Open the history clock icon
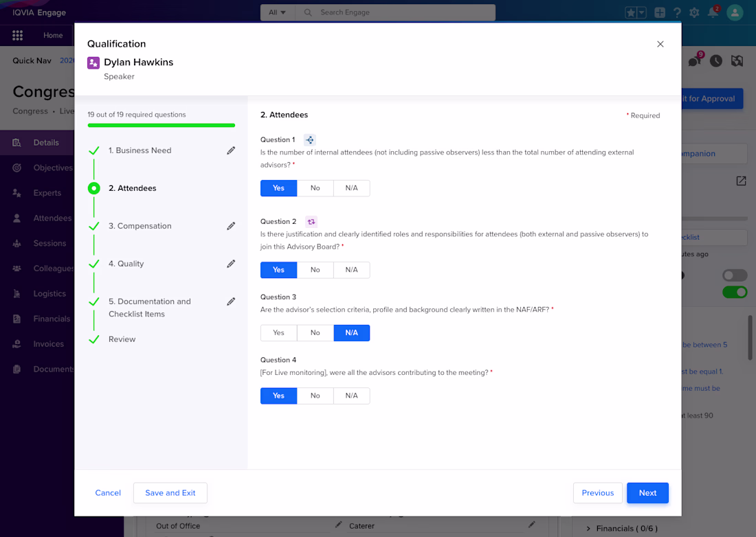This screenshot has width=756, height=537. 716,60
